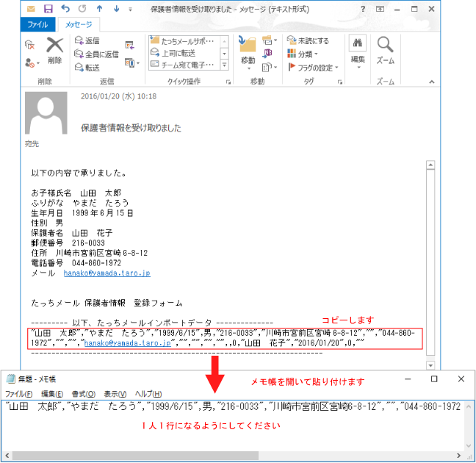Go to previous item with up arrow
Viewport: 476px width, 463px height.
point(100,9)
